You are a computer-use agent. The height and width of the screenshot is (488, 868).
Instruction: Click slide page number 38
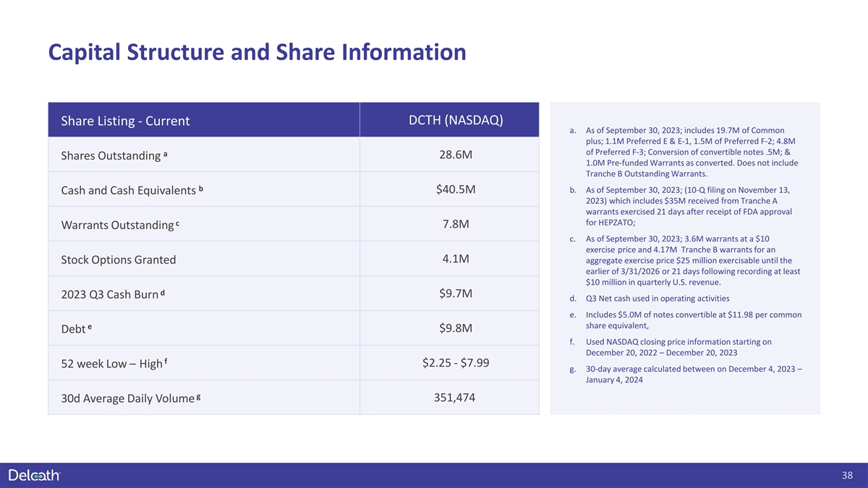point(848,476)
